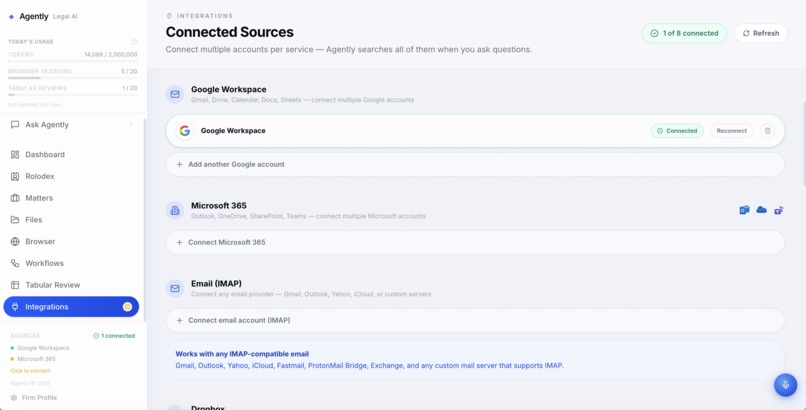
Task: Navigate to Matters
Action: (71, 198)
